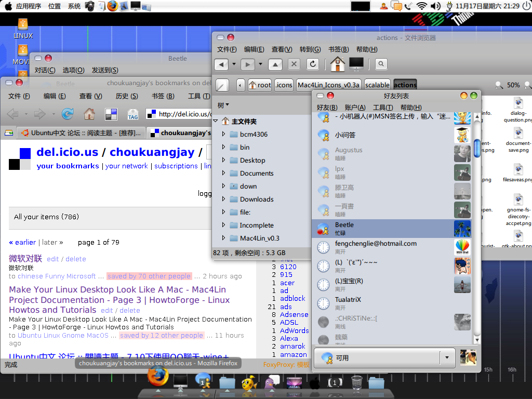Click the file browser Back arrow button

click(x=221, y=64)
